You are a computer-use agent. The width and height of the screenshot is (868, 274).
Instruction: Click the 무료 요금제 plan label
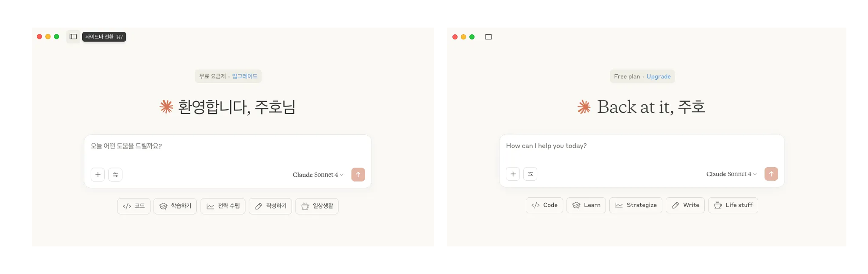212,76
